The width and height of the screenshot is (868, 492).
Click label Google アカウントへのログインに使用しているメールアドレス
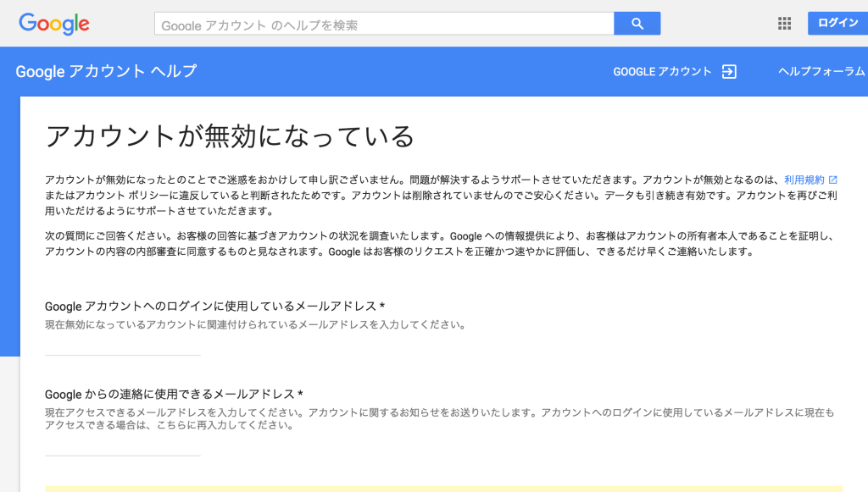(x=214, y=307)
